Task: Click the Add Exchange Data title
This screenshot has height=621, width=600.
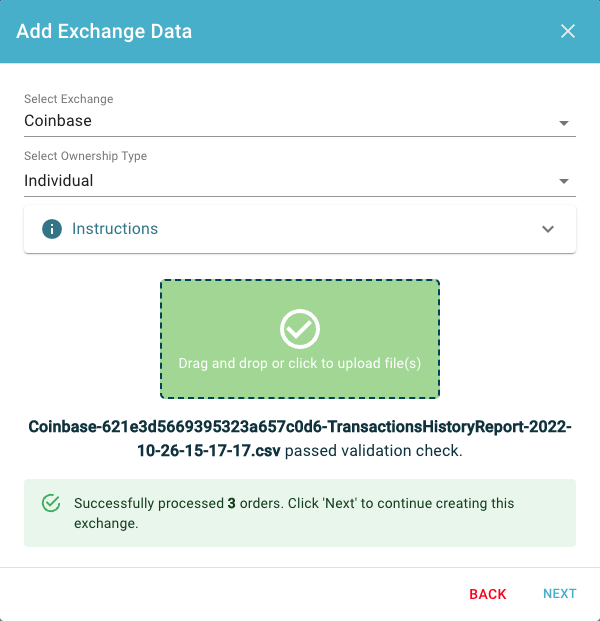Action: point(104,31)
